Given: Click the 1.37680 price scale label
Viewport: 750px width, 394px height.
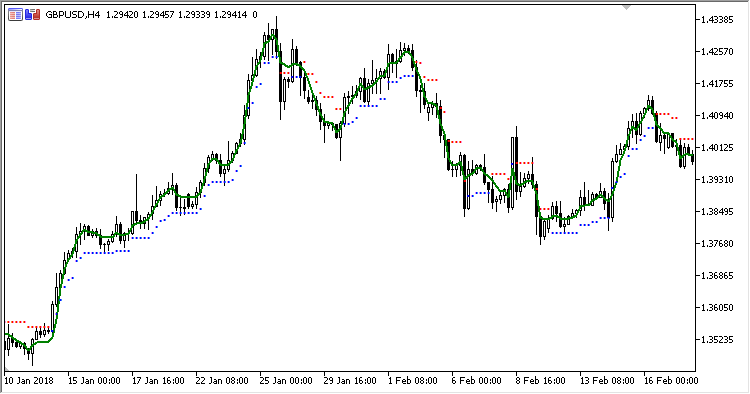Looking at the screenshot, I should pyautogui.click(x=717, y=244).
